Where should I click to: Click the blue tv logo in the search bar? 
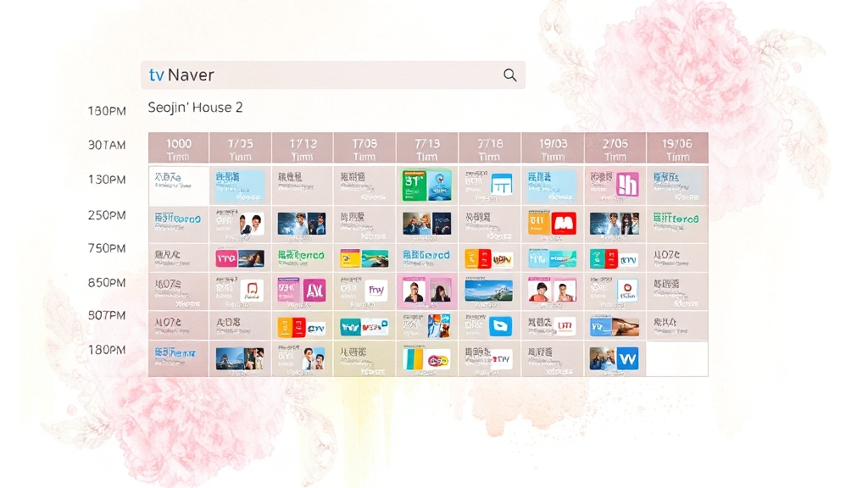tap(157, 75)
